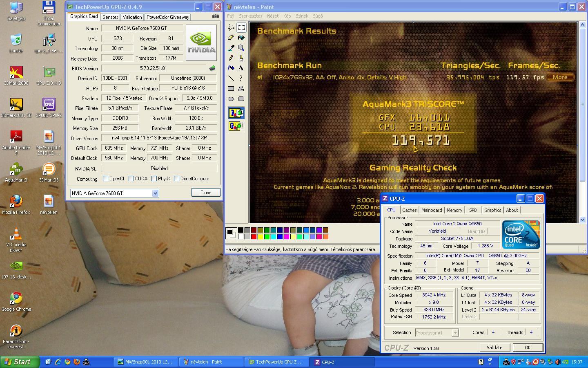The width and height of the screenshot is (588, 368).
Task: Open the About tab in CPU-Z
Action: coord(512,210)
